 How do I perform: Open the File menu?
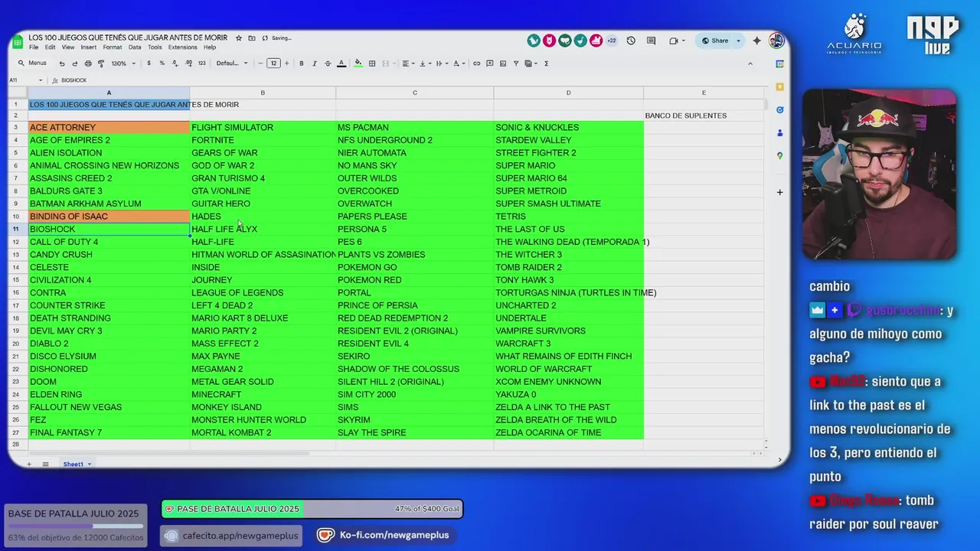coord(34,47)
